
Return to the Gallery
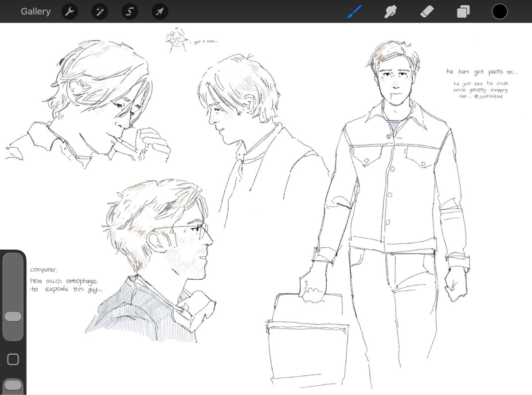click(x=35, y=12)
